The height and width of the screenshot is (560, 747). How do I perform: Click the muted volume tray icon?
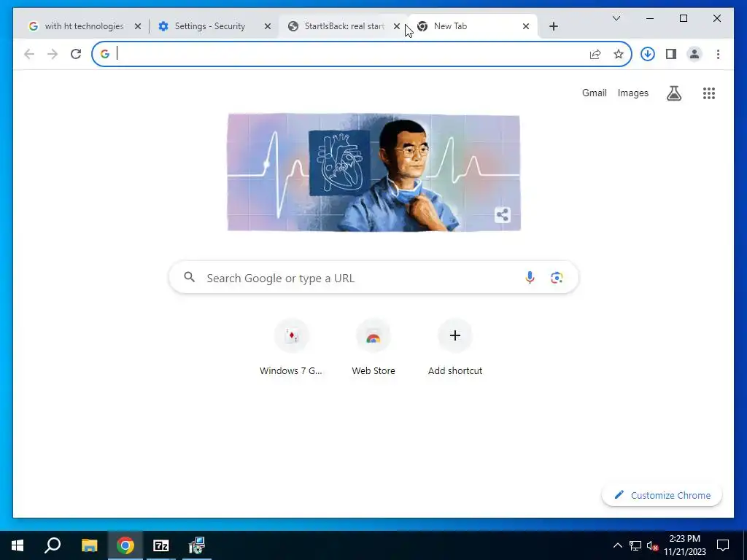[653, 545]
